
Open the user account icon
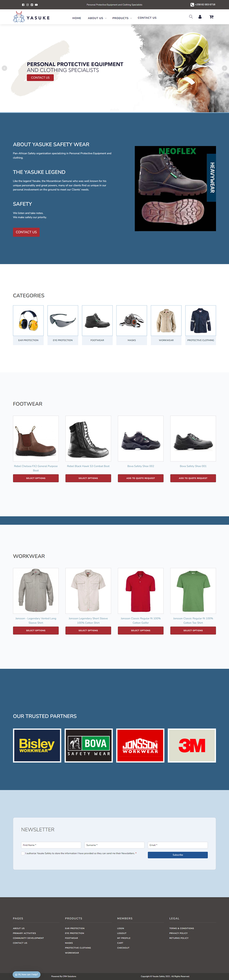[200, 17]
